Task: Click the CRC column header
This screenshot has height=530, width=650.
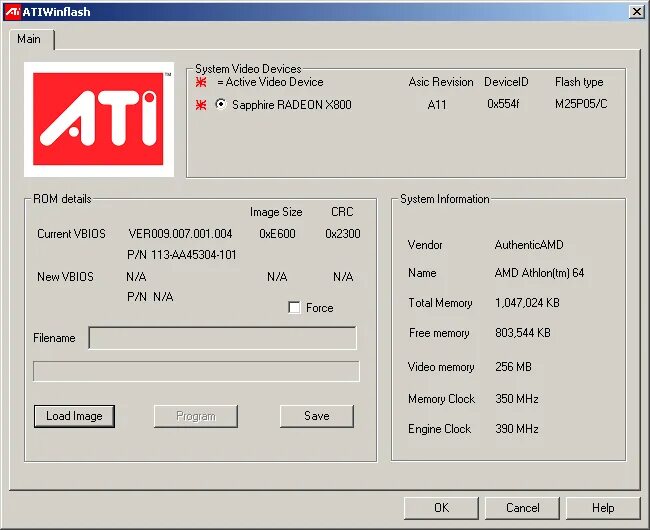Action: [342, 212]
